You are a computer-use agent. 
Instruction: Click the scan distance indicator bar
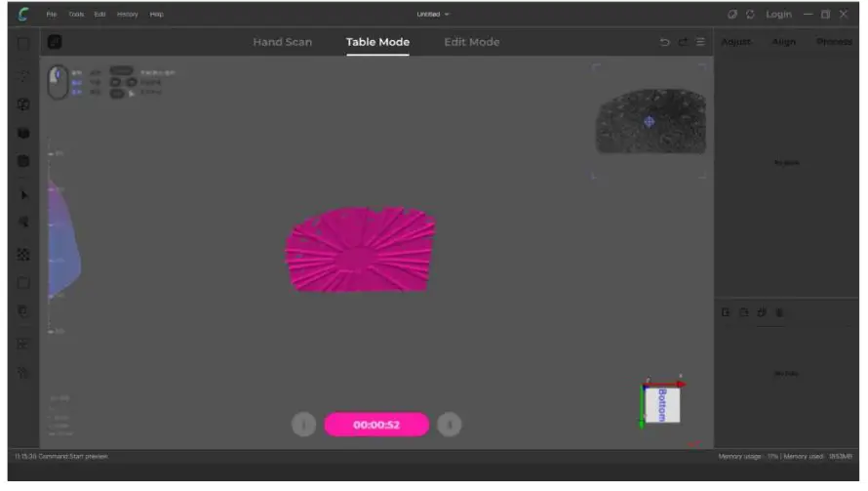point(63,238)
